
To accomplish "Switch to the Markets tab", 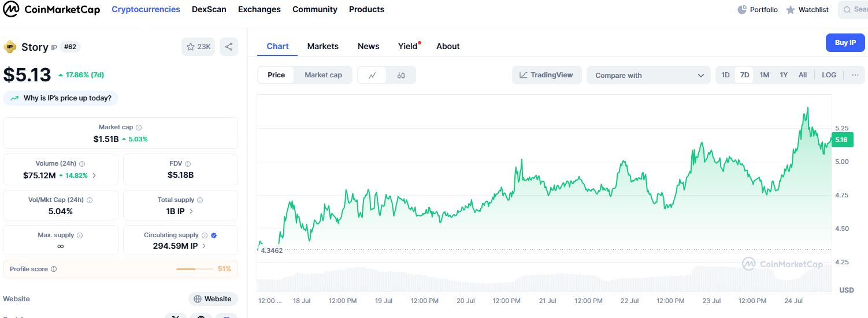I will click(323, 46).
